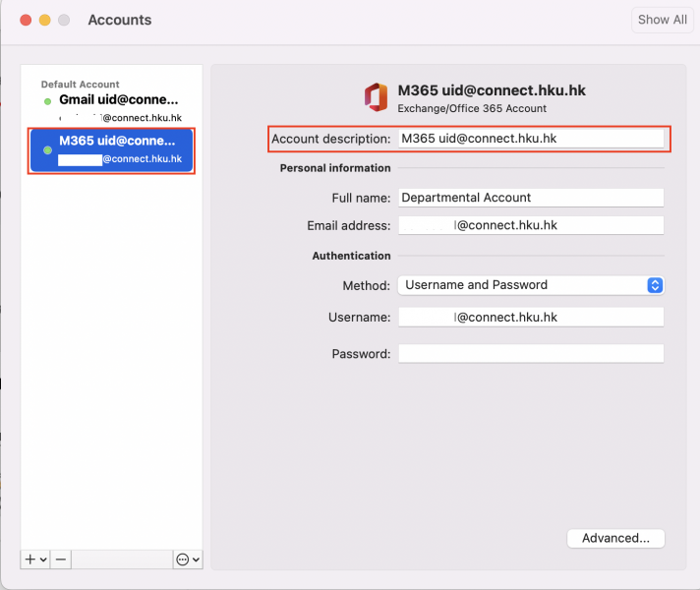Click the Office 365 logo icon

376,97
